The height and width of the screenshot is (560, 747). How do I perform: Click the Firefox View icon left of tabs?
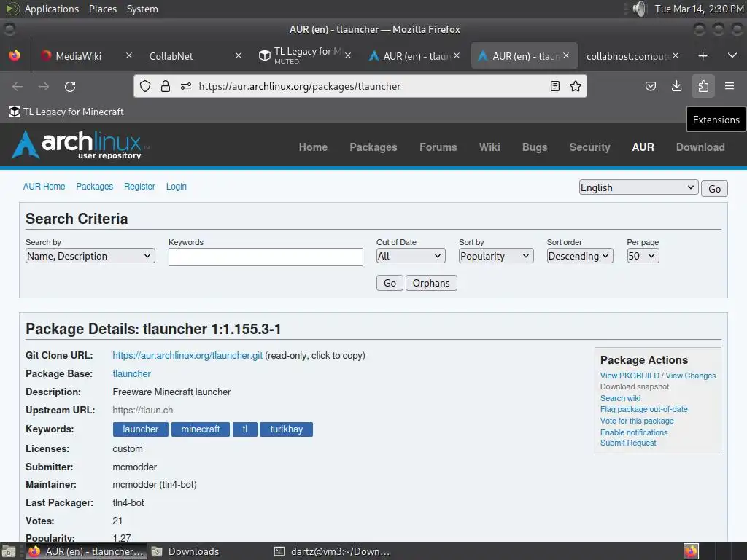pos(15,55)
